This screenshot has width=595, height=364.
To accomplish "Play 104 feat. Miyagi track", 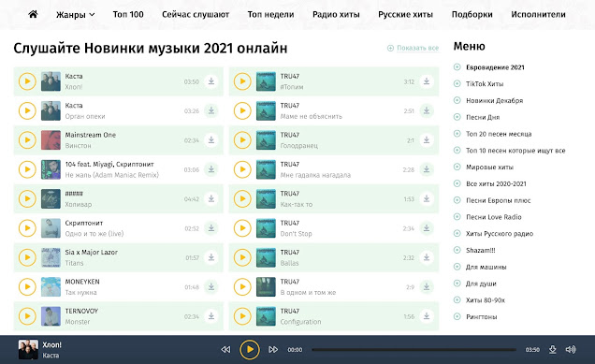I will click(x=27, y=169).
